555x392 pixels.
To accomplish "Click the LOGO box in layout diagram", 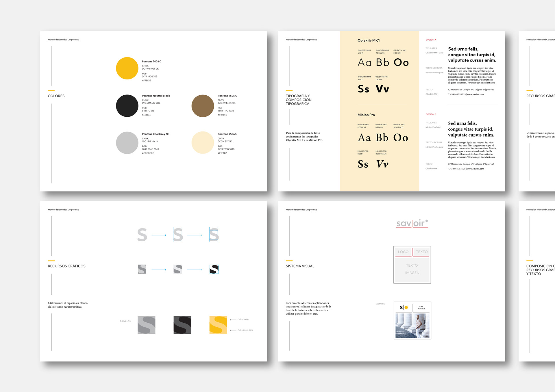I will [403, 252].
